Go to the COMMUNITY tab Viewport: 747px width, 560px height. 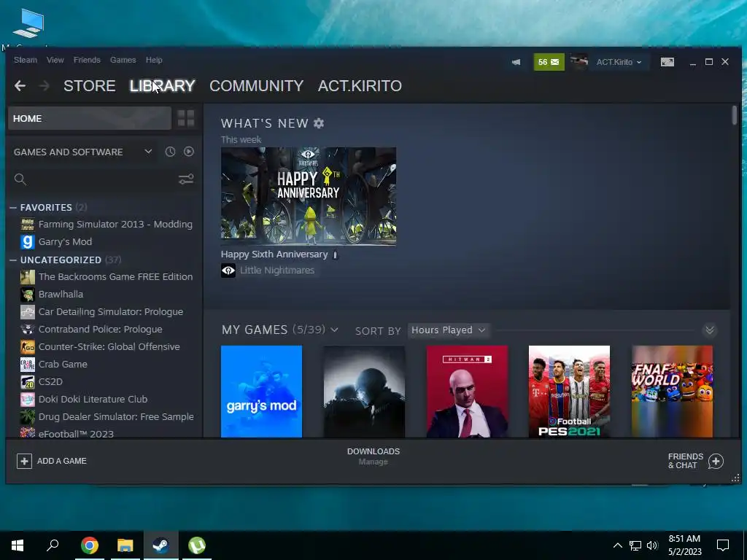(x=256, y=86)
